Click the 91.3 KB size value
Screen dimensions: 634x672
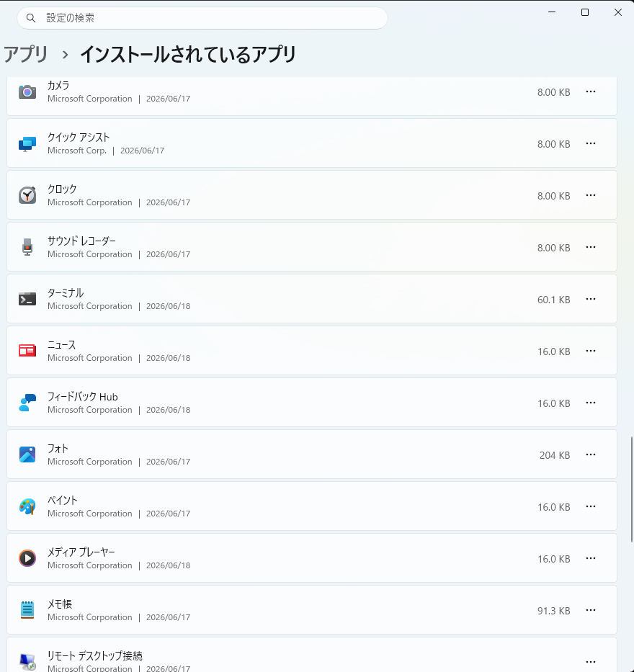tap(553, 611)
